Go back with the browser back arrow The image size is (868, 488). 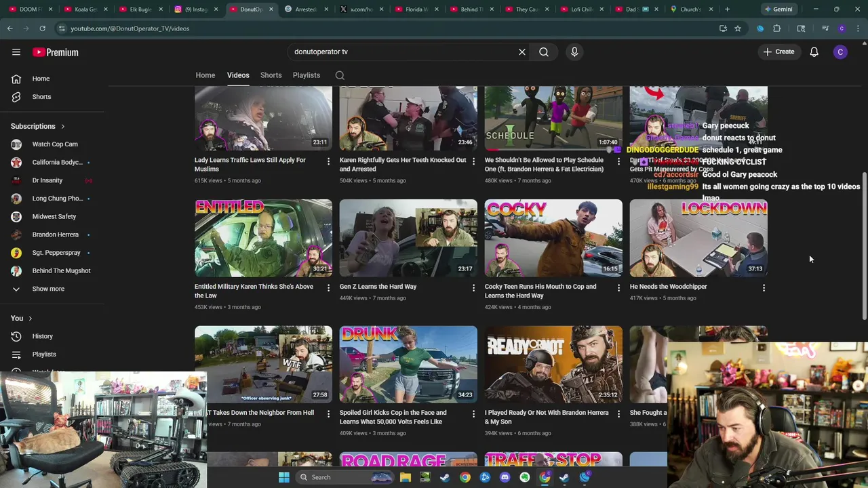pos(10,28)
